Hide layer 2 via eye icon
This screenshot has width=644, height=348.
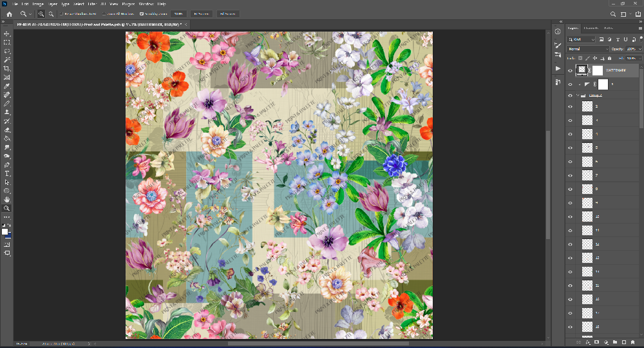pyautogui.click(x=570, y=106)
